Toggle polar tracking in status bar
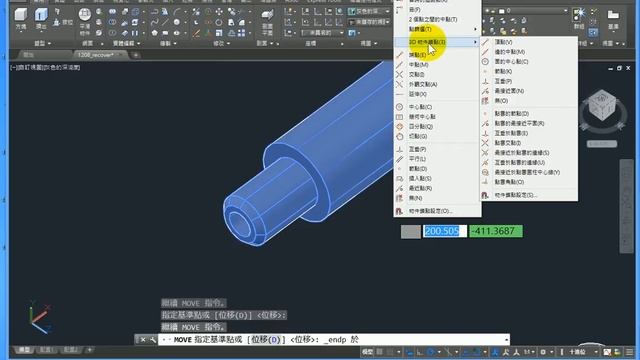640x360 pixels. pos(431,352)
